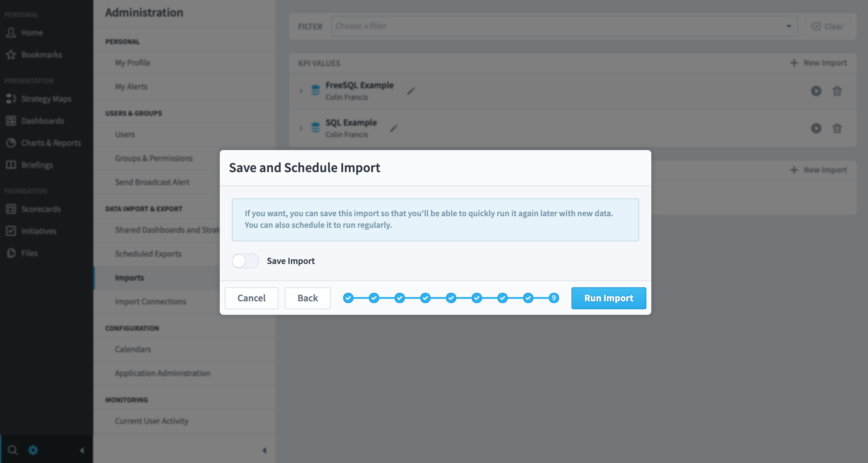This screenshot has height=463, width=868.
Task: Go back to previous import step
Action: tap(307, 298)
